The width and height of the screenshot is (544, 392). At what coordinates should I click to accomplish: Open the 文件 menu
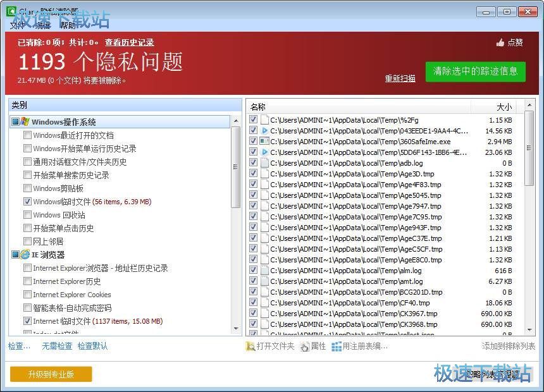[x=16, y=25]
